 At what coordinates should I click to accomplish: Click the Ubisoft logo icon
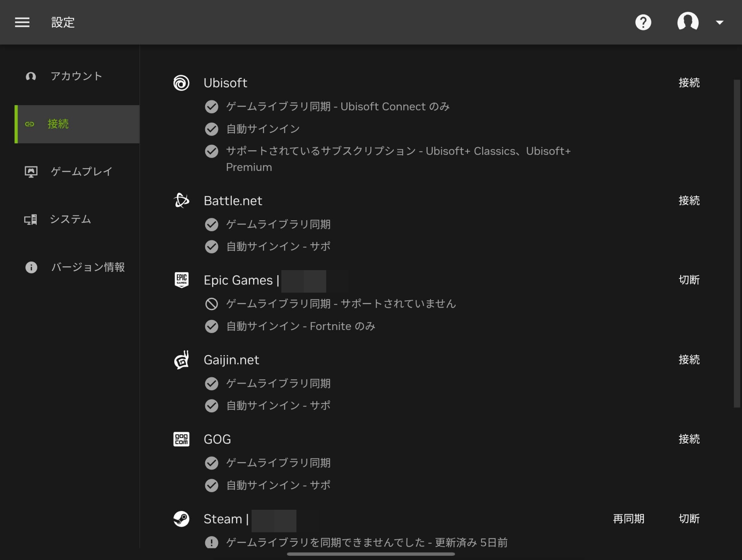click(181, 83)
